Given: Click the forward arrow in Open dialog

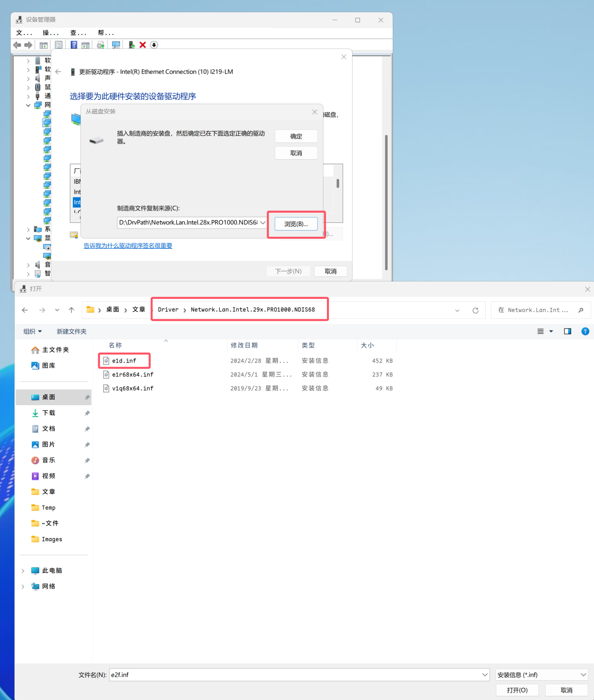Looking at the screenshot, I should pyautogui.click(x=42, y=310).
